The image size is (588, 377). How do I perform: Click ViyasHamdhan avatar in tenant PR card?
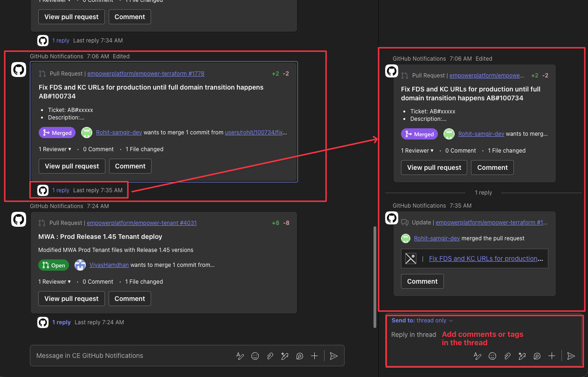pos(80,265)
